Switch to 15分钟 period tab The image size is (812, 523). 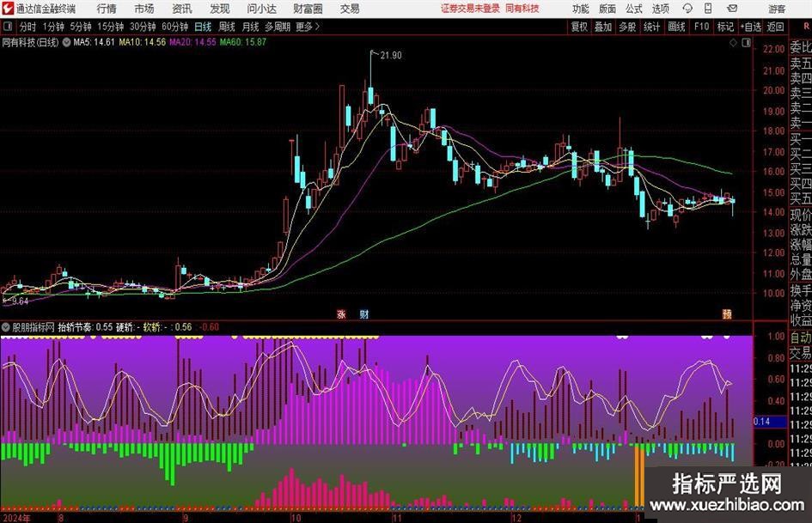pyautogui.click(x=110, y=27)
